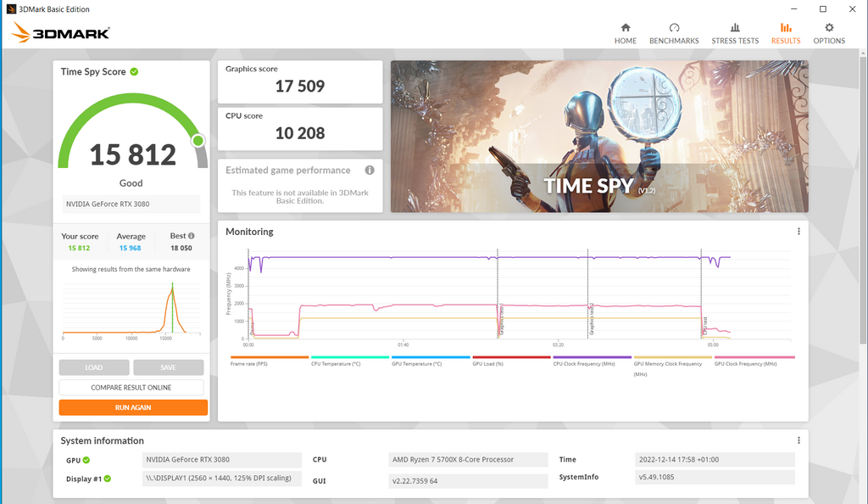868x504 pixels.
Task: Click the green checkmark next to Time Spy Score
Action: (x=134, y=71)
